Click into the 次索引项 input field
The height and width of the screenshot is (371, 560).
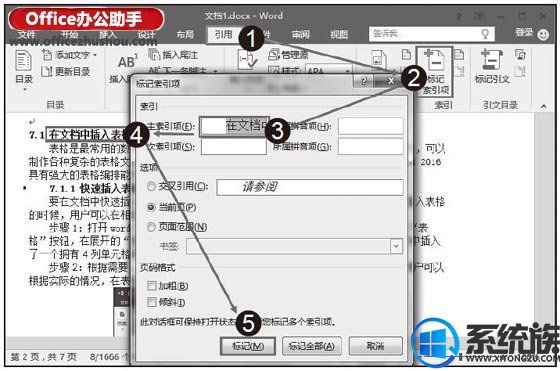[234, 146]
